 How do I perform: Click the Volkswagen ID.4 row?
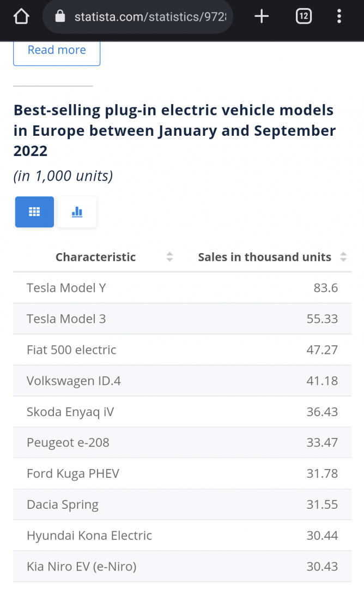point(182,381)
